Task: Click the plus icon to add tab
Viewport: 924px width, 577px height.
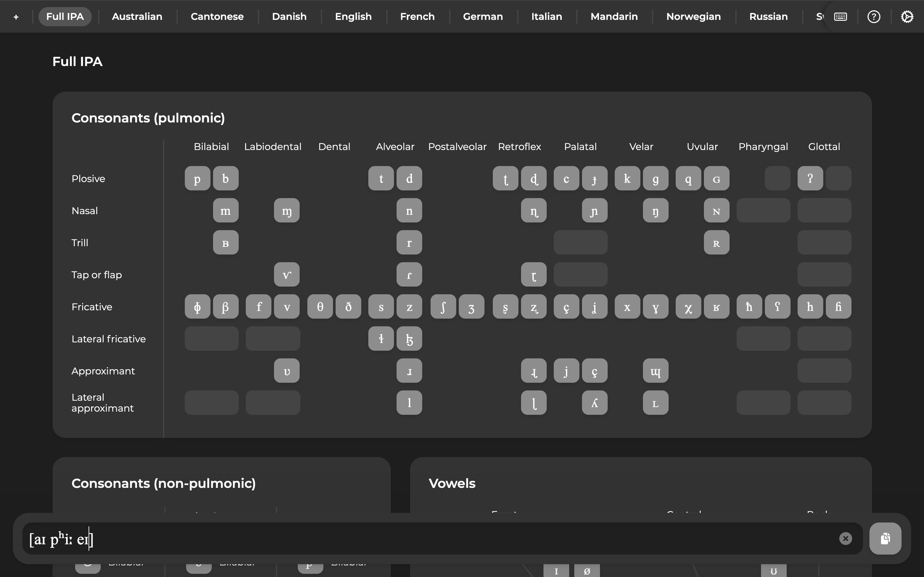Action: [x=16, y=17]
